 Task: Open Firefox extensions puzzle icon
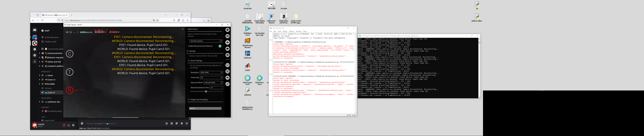click(183, 20)
